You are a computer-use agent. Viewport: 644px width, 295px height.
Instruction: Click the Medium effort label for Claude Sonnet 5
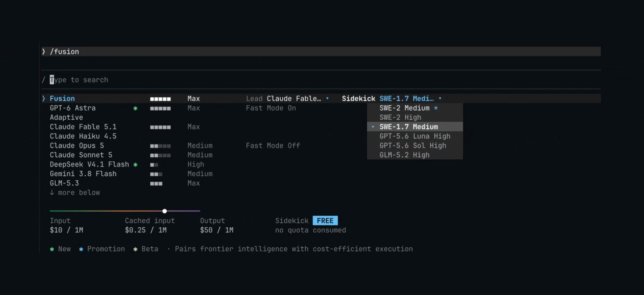tap(200, 155)
